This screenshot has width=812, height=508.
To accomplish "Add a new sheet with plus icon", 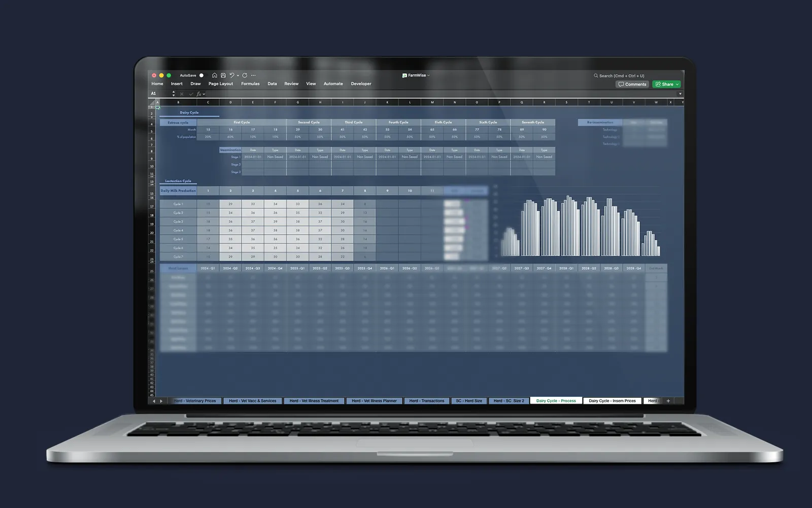I will [x=668, y=401].
